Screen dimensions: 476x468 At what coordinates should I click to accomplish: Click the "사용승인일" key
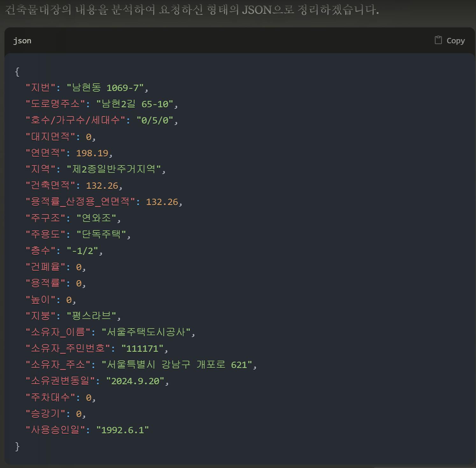(56, 430)
